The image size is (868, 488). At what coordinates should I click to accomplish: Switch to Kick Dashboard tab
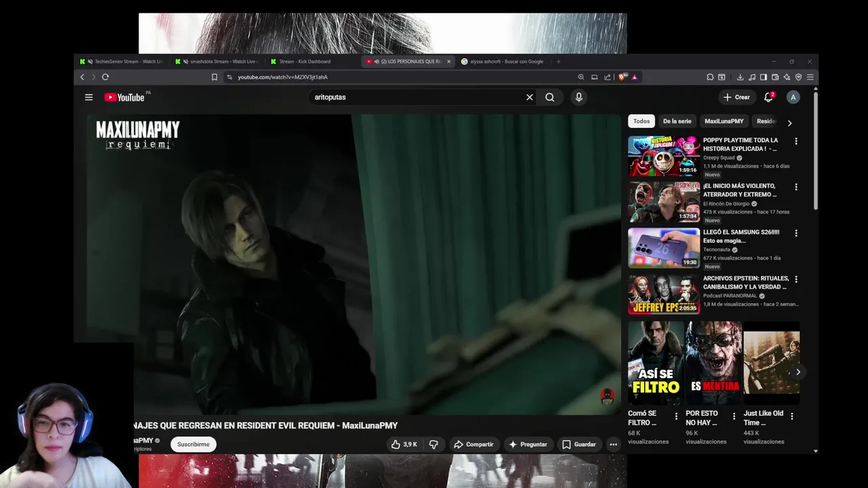pyautogui.click(x=313, y=62)
